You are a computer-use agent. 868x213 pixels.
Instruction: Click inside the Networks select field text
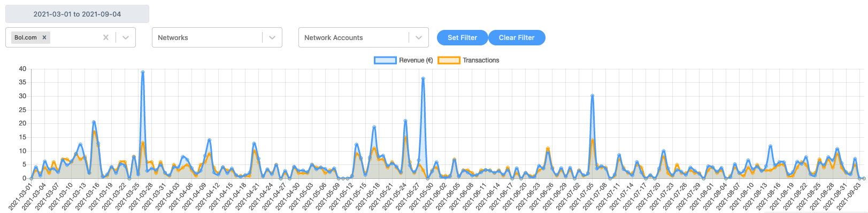click(x=173, y=37)
